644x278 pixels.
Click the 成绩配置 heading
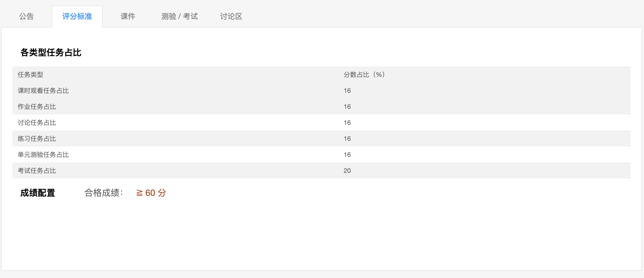pyautogui.click(x=38, y=193)
